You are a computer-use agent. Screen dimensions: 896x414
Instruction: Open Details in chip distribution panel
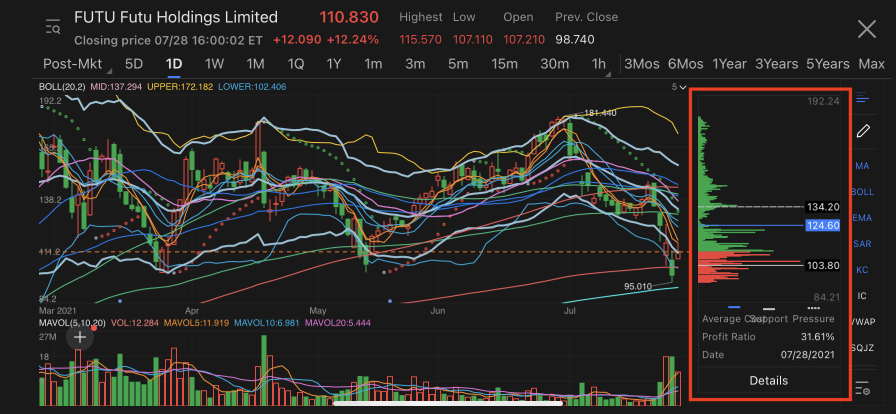(x=769, y=380)
